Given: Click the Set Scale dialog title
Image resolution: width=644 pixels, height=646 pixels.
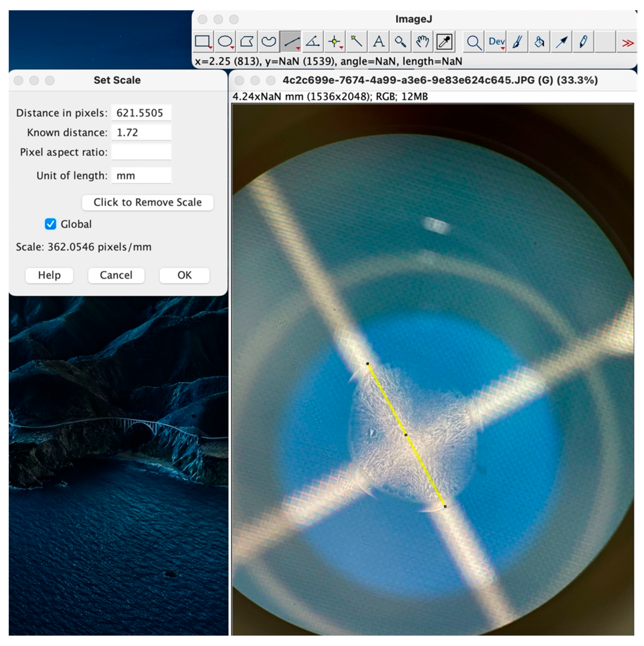Looking at the screenshot, I should click(117, 80).
